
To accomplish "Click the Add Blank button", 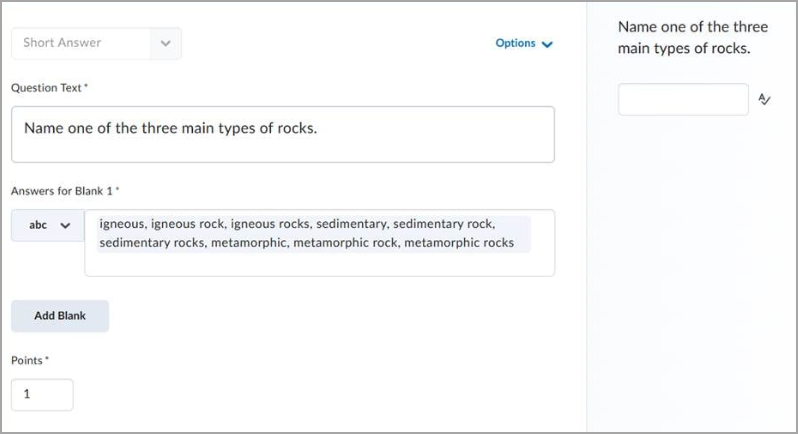I will [60, 316].
